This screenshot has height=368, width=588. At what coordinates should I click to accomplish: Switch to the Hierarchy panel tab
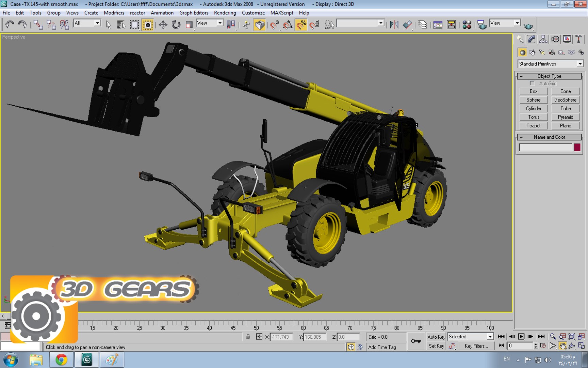(543, 39)
